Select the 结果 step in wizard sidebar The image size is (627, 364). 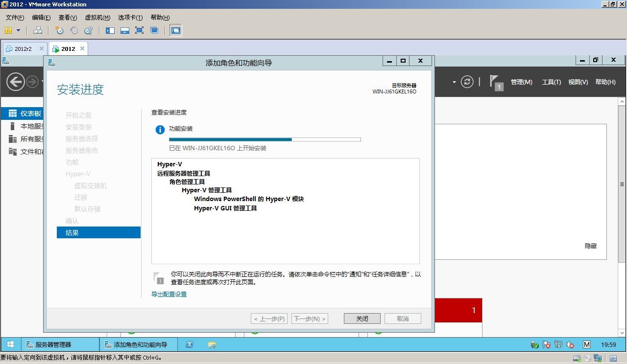tap(98, 233)
